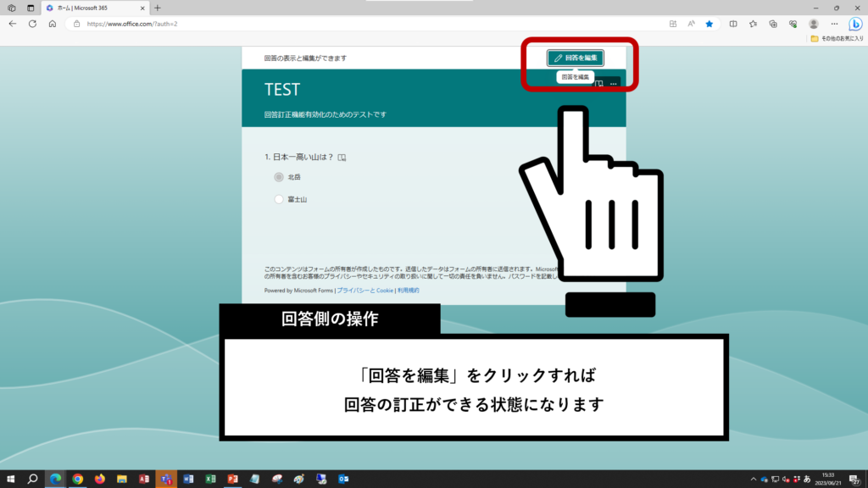Open Word from taskbar
Image resolution: width=868 pixels, height=488 pixels.
pyautogui.click(x=188, y=480)
